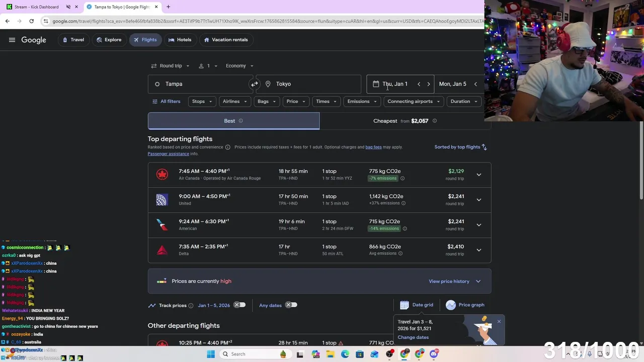Image resolution: width=644 pixels, height=362 pixels.
Task: Open File Explorer from the taskbar
Action: pyautogui.click(x=330, y=354)
